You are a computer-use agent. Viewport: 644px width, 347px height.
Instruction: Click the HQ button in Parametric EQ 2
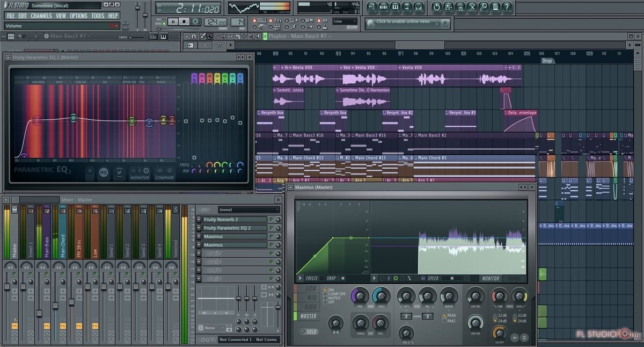[104, 172]
